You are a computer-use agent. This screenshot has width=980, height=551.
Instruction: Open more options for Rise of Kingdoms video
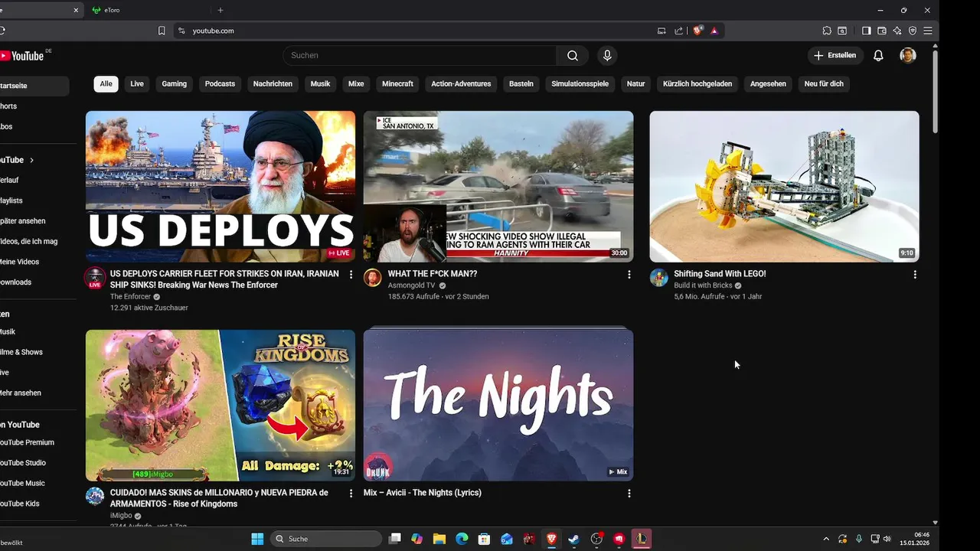351,494
